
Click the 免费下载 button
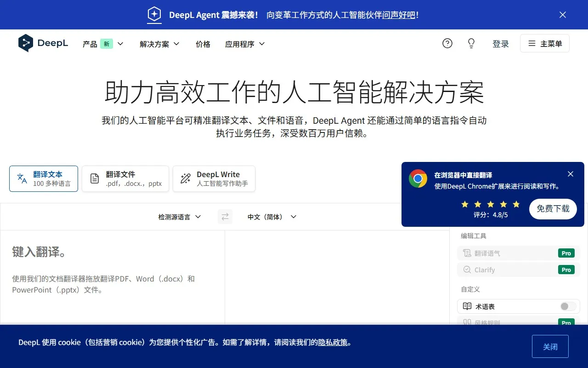pos(553,209)
